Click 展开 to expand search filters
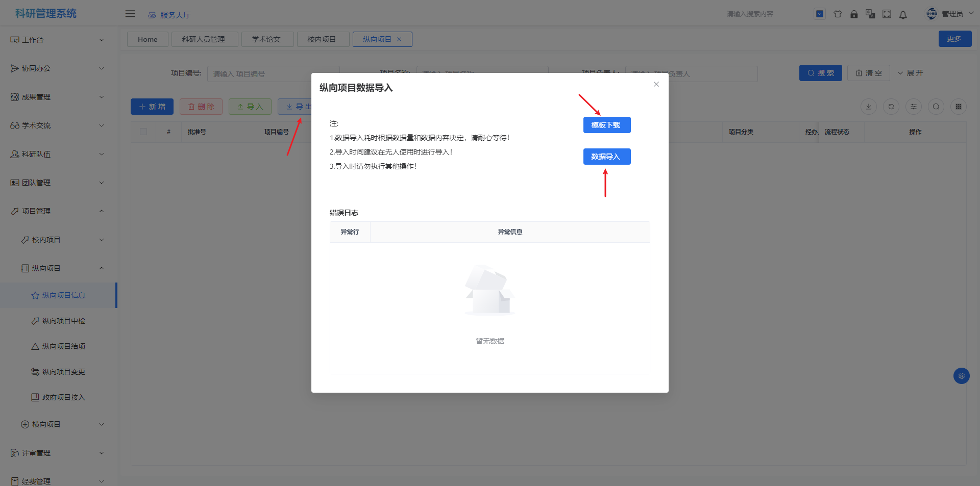The image size is (980, 486). [x=910, y=73]
